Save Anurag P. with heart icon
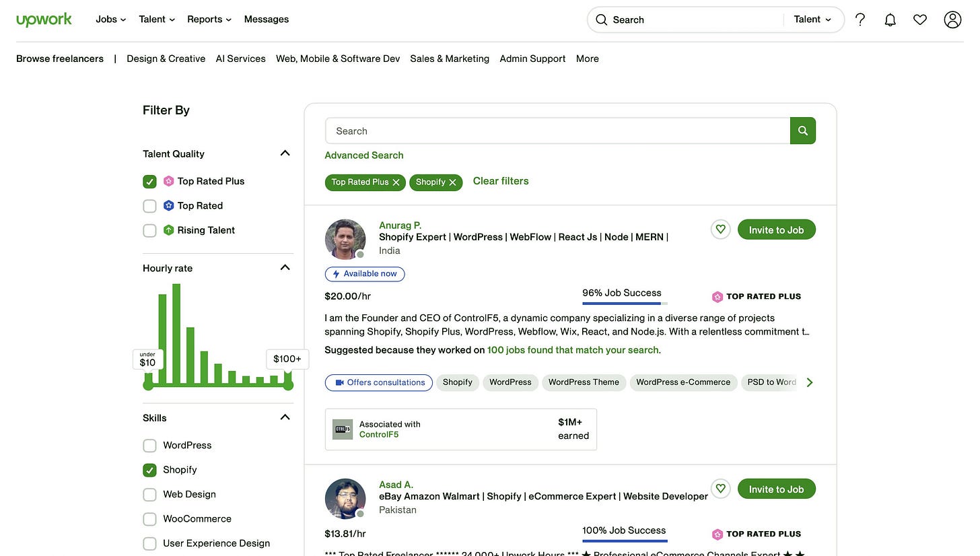This screenshot has height=556, width=980. click(x=720, y=230)
